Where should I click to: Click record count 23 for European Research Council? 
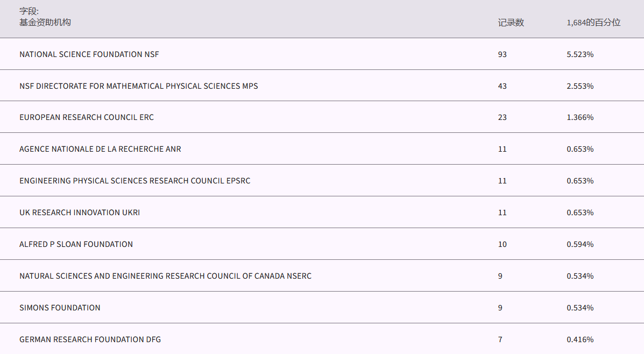503,117
